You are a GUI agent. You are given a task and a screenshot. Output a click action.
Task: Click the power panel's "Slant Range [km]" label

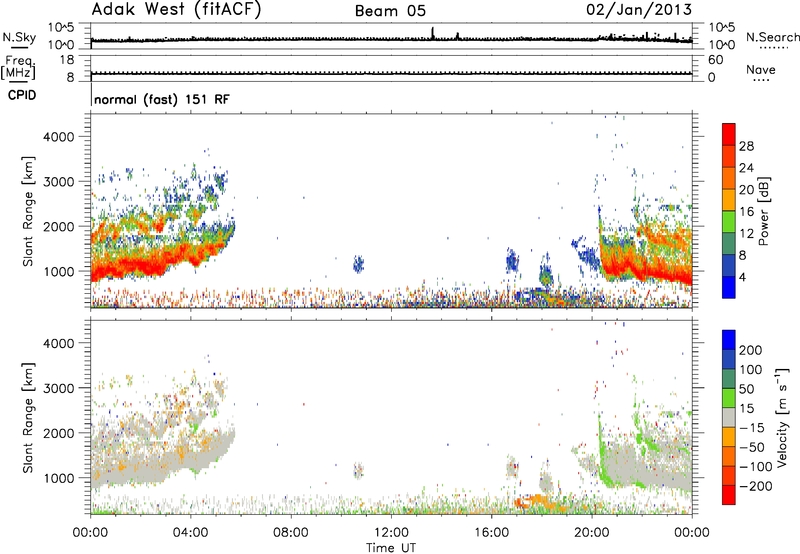click(28, 211)
